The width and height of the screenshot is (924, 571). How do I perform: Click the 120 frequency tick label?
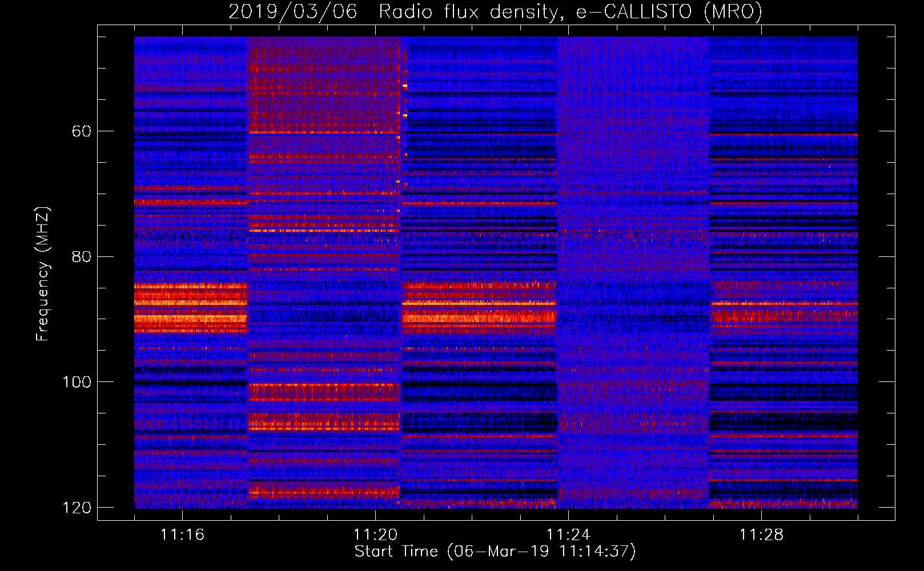[77, 508]
